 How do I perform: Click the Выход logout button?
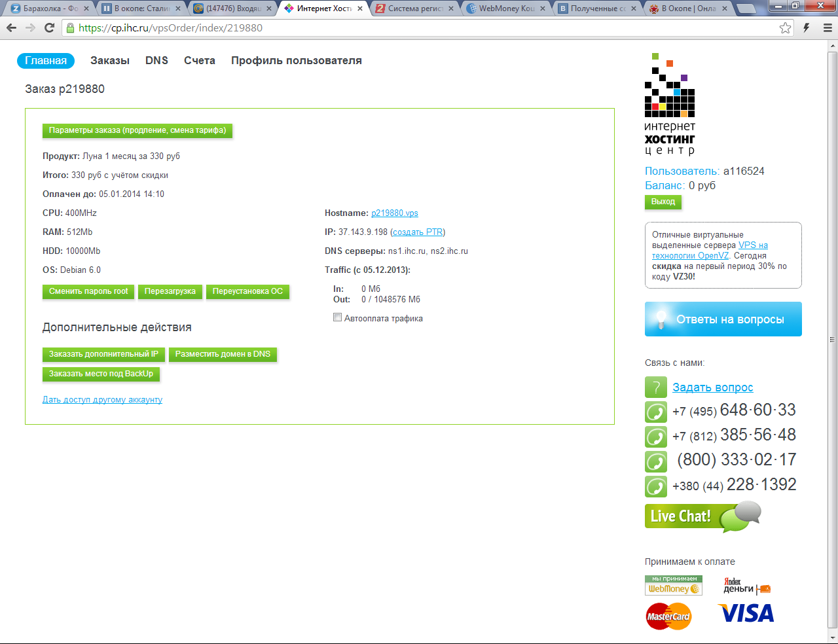coord(663,202)
